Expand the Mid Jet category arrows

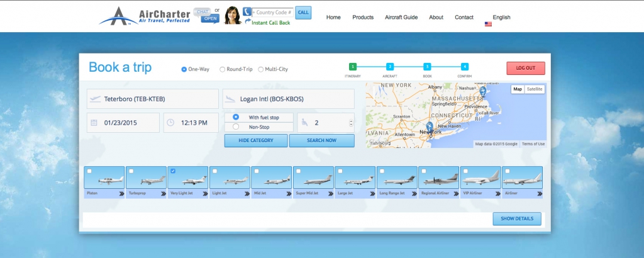[x=289, y=194]
